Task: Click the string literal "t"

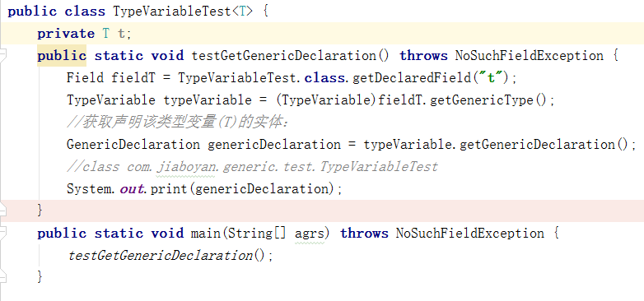Action: pyautogui.click(x=492, y=77)
